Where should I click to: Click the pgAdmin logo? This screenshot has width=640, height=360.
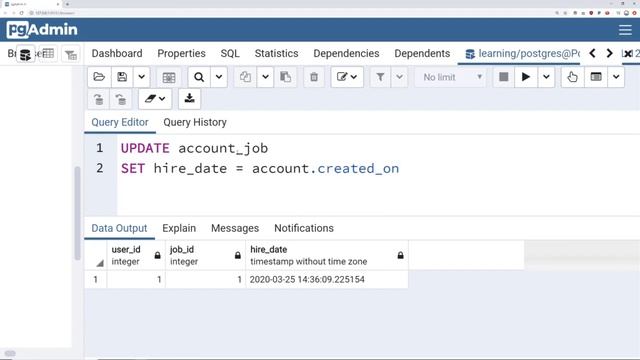(42, 29)
